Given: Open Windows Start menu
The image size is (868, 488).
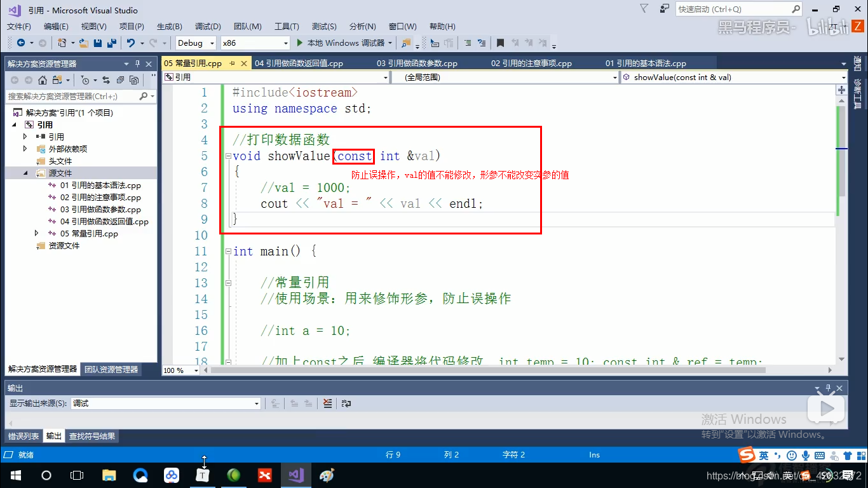Looking at the screenshot, I should tap(15, 475).
